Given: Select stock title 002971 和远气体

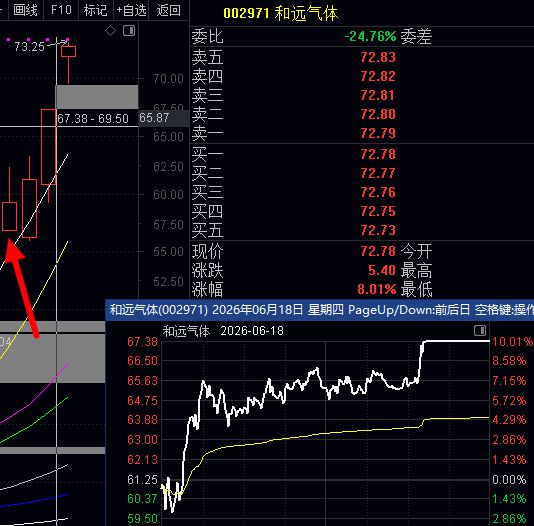Looking at the screenshot, I should point(281,14).
